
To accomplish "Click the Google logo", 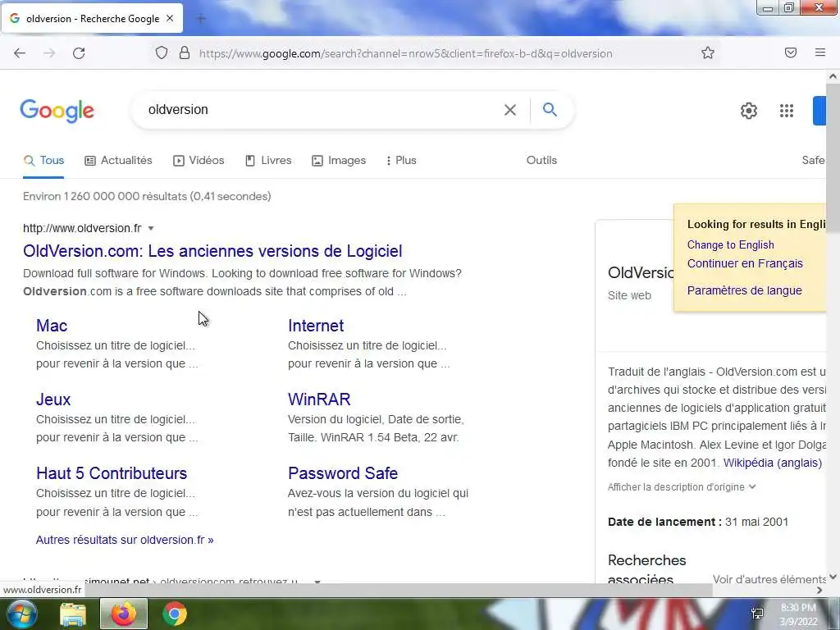I will coord(57,112).
